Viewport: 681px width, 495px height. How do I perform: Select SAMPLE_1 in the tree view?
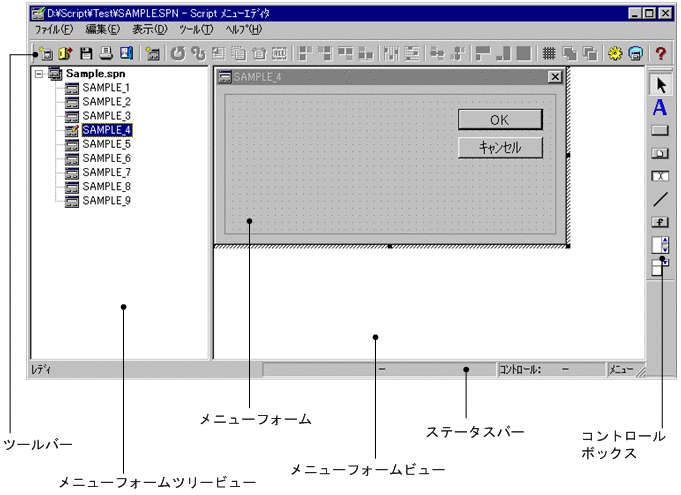click(106, 88)
